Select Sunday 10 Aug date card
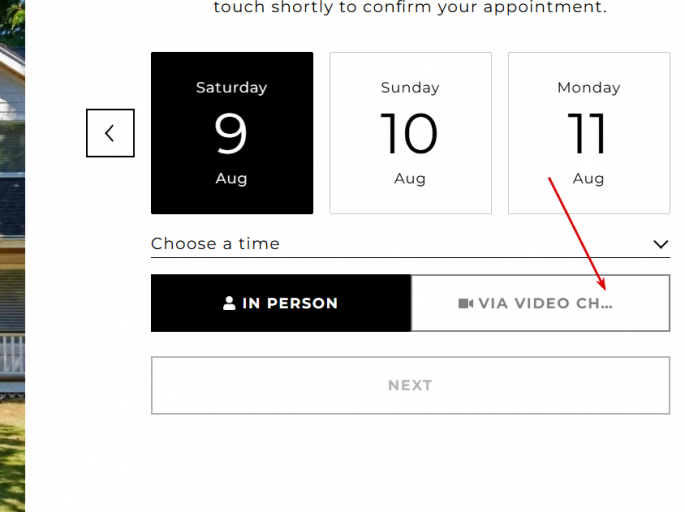 point(410,133)
